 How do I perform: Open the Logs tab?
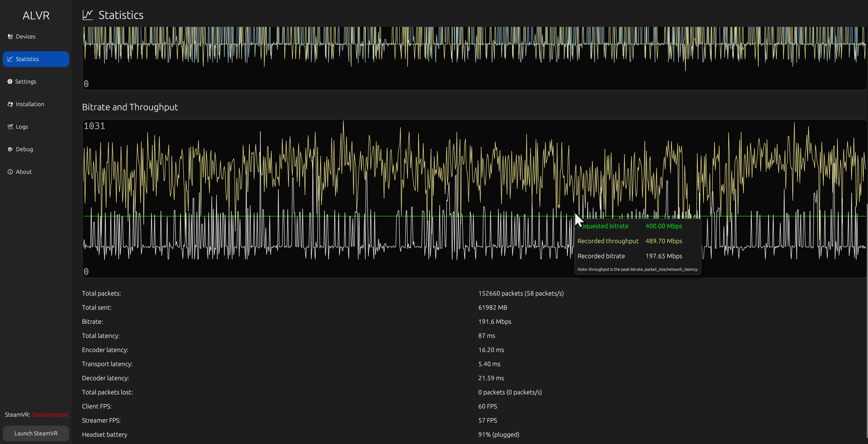point(22,127)
